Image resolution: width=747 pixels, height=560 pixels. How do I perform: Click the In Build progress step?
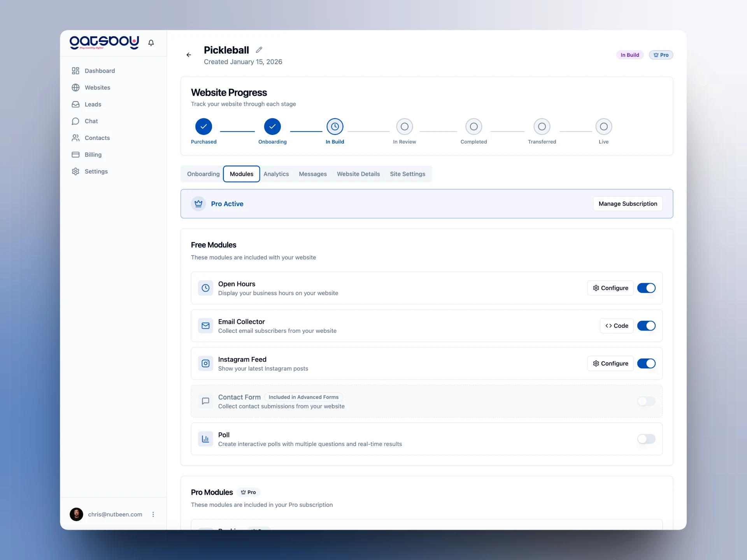point(335,127)
